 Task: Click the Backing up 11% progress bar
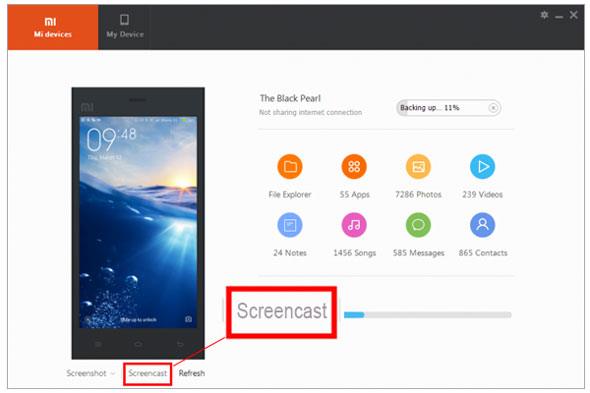[x=449, y=108]
